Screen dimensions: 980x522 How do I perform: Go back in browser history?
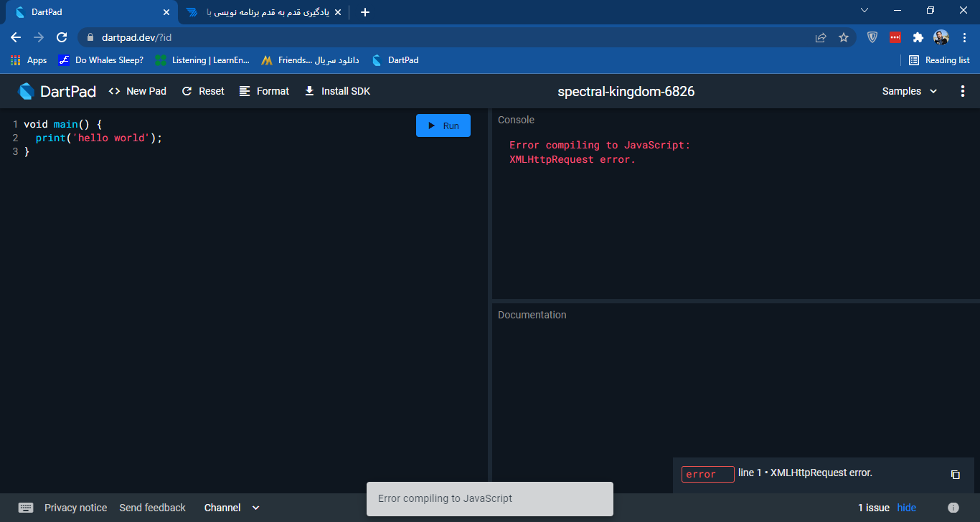pos(16,37)
